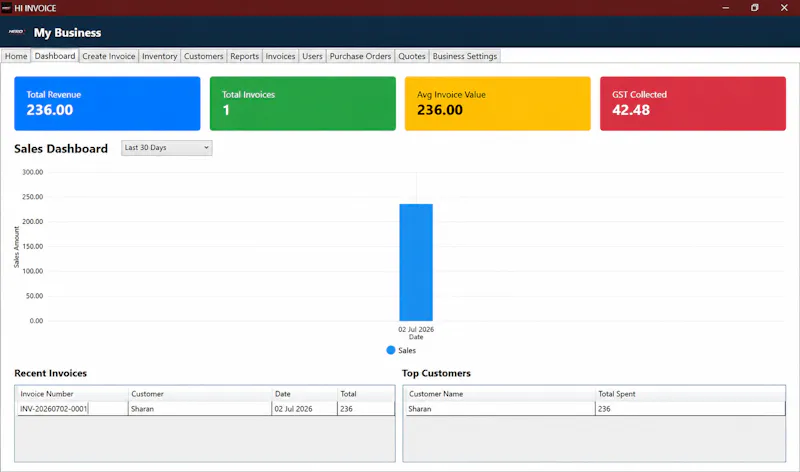Sort Recent Invoices by Total header

tap(366, 394)
